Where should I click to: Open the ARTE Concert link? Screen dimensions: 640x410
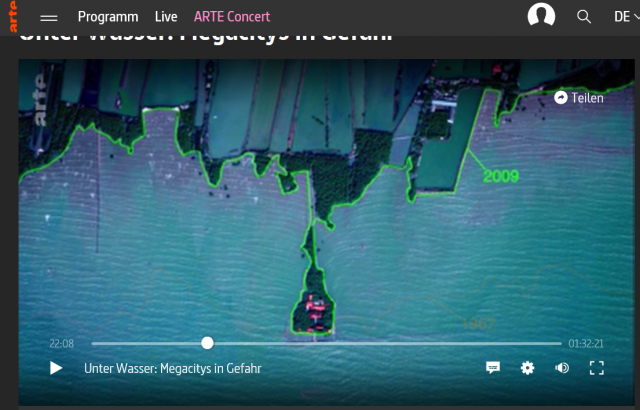[x=232, y=17]
